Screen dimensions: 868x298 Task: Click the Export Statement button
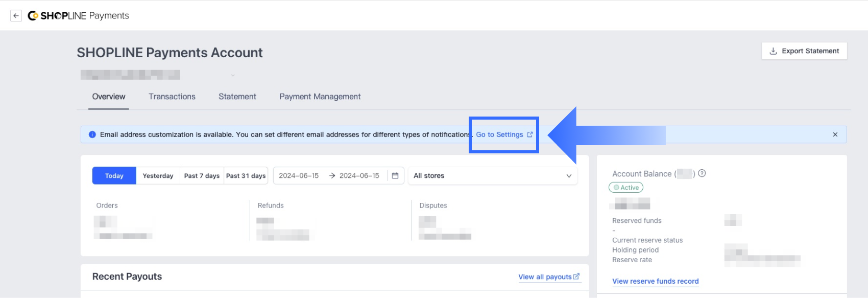point(804,51)
